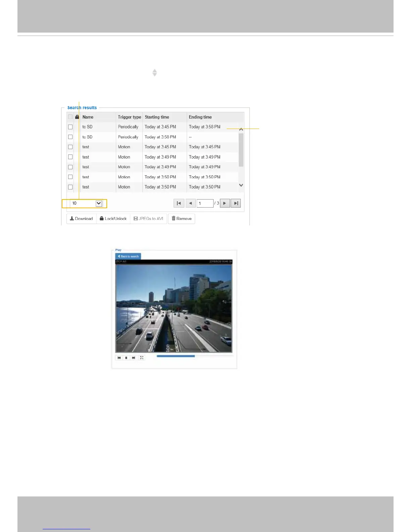Open the entries per page dropdown
The width and height of the screenshot is (411, 532).
coord(86,203)
